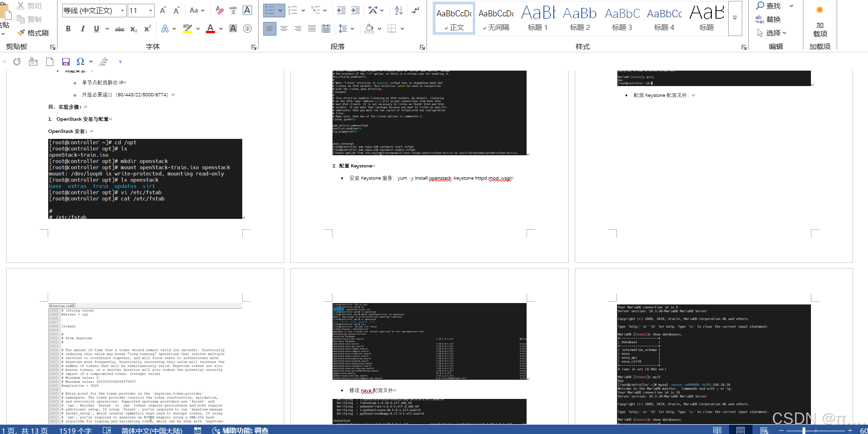Increase paragraph indent
868x434 pixels.
pos(355,10)
